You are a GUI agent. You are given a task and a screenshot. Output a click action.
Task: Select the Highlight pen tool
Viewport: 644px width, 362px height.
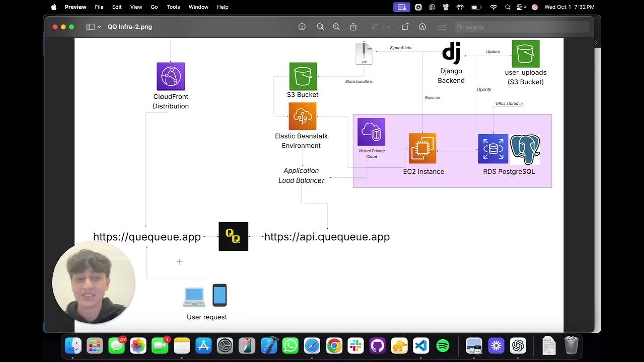coord(374,27)
